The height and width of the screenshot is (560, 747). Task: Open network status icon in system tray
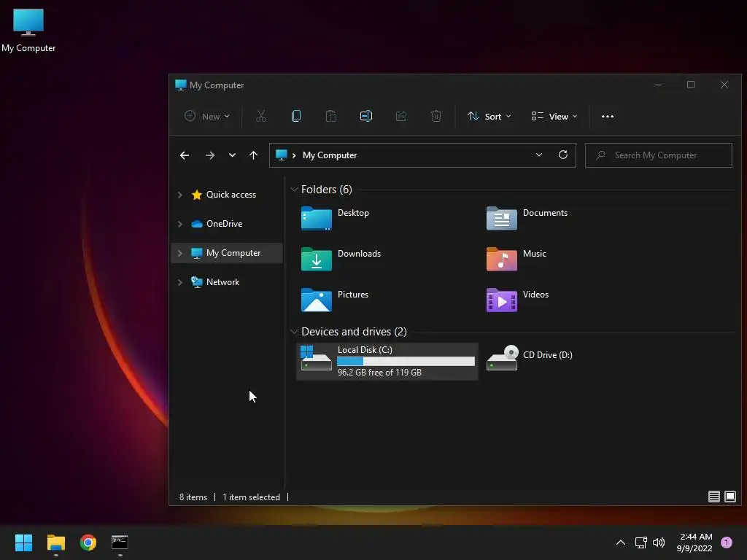640,542
